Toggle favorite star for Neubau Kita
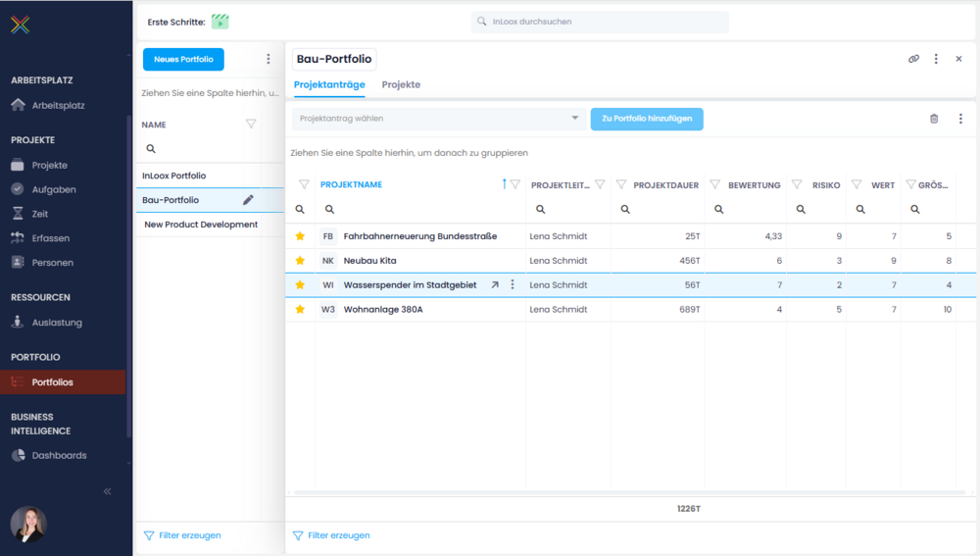This screenshot has width=980, height=556. (x=300, y=261)
